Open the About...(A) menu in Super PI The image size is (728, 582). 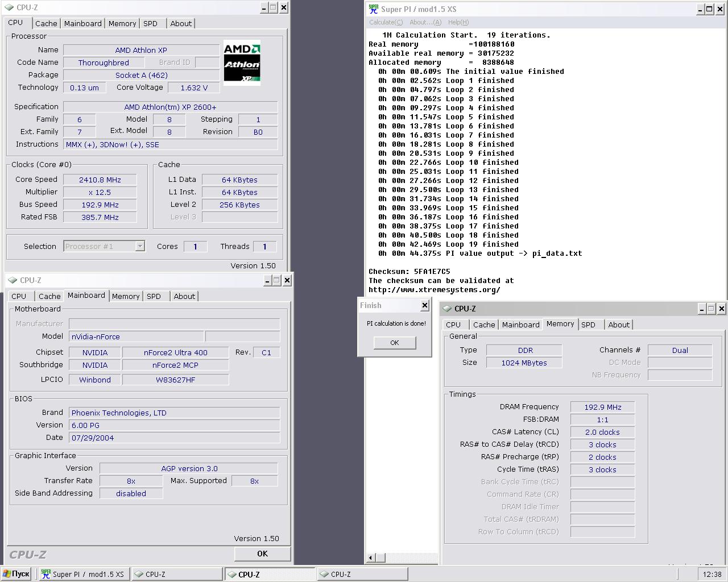425,22
